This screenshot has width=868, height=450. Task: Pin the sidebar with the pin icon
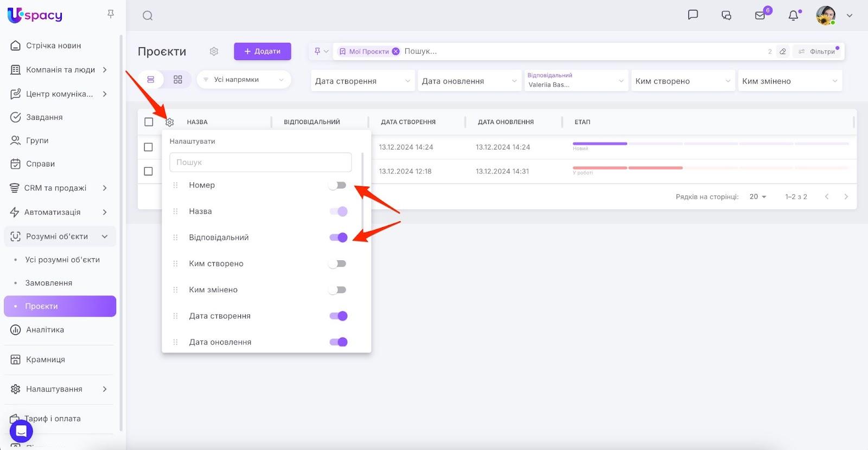click(111, 14)
